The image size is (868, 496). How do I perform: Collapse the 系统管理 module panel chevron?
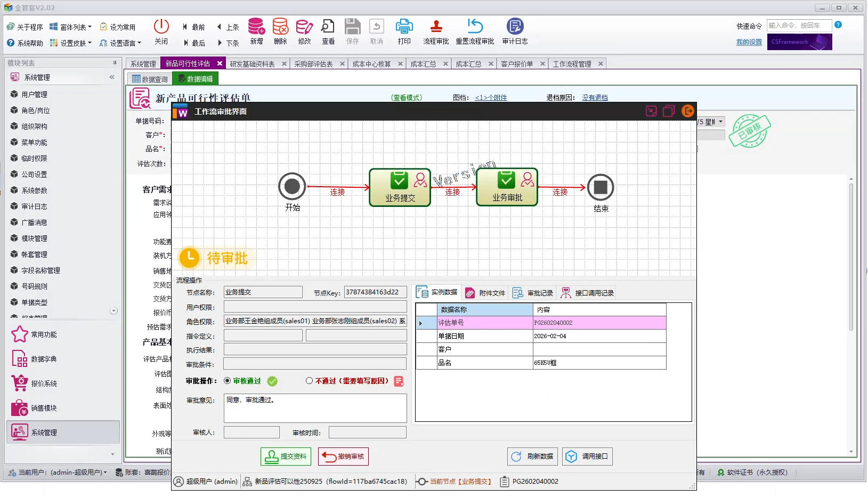tap(112, 77)
